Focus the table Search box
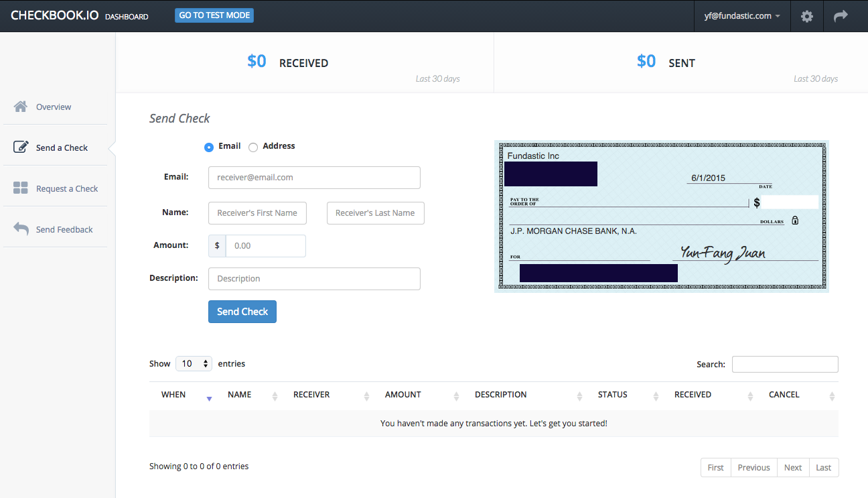Viewport: 868px width, 498px height. [x=785, y=364]
